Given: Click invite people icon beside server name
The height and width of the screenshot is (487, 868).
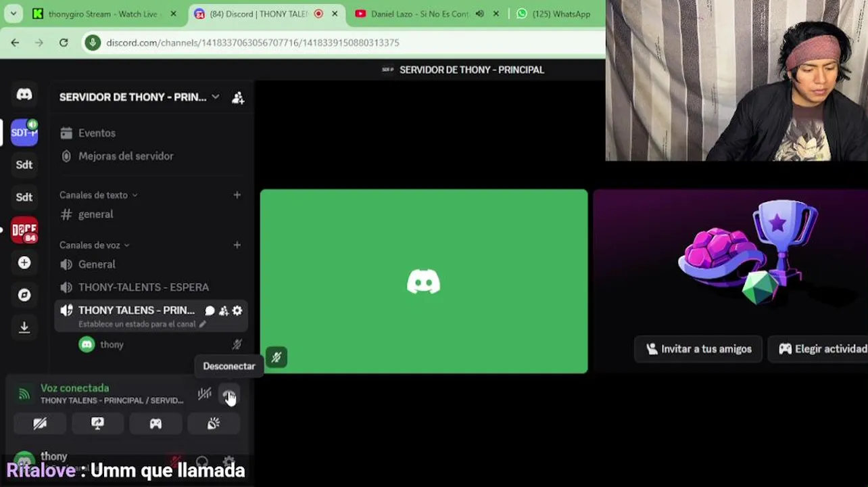Looking at the screenshot, I should click(x=238, y=97).
